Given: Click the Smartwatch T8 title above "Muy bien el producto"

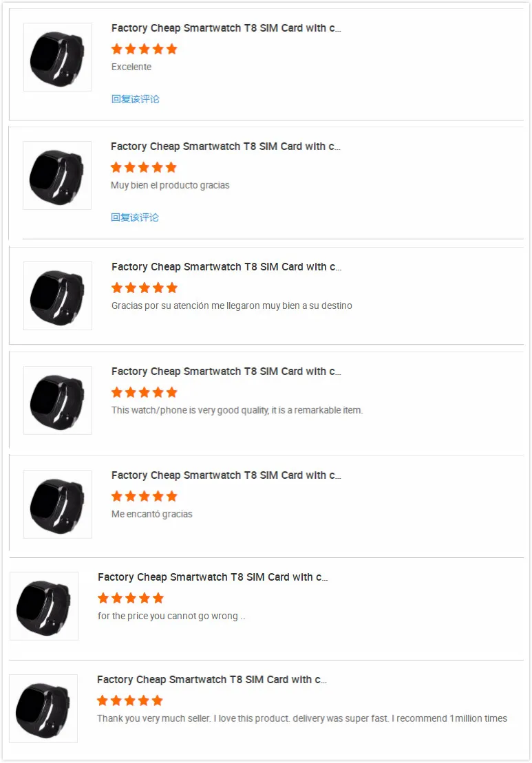Looking at the screenshot, I should click(x=226, y=147).
